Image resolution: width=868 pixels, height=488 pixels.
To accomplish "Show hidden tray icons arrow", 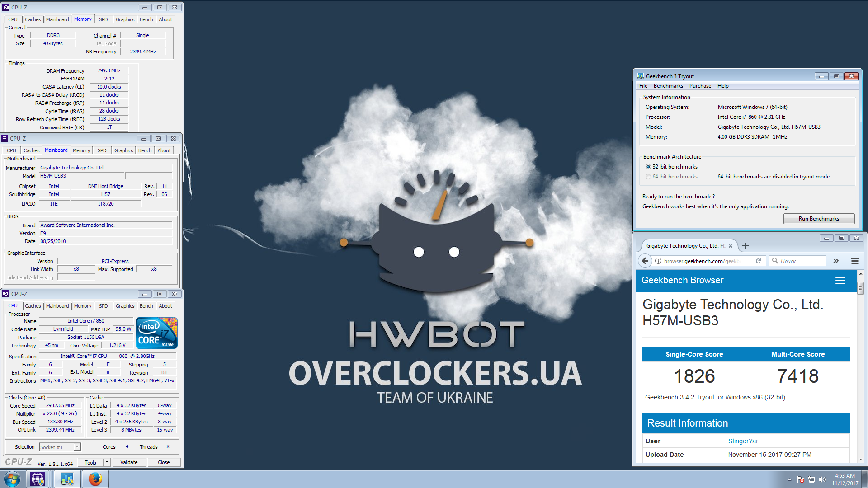I will 789,479.
